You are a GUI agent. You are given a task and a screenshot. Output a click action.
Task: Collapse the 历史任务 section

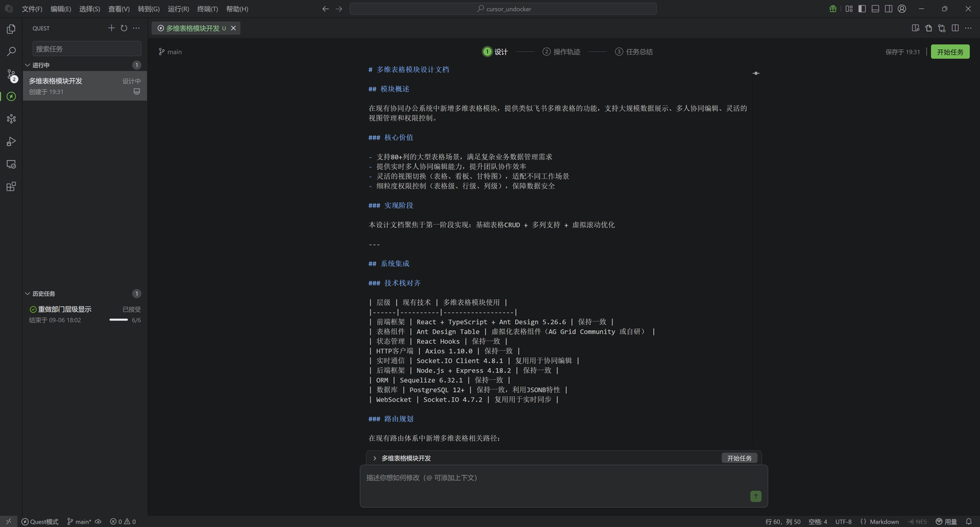point(28,293)
